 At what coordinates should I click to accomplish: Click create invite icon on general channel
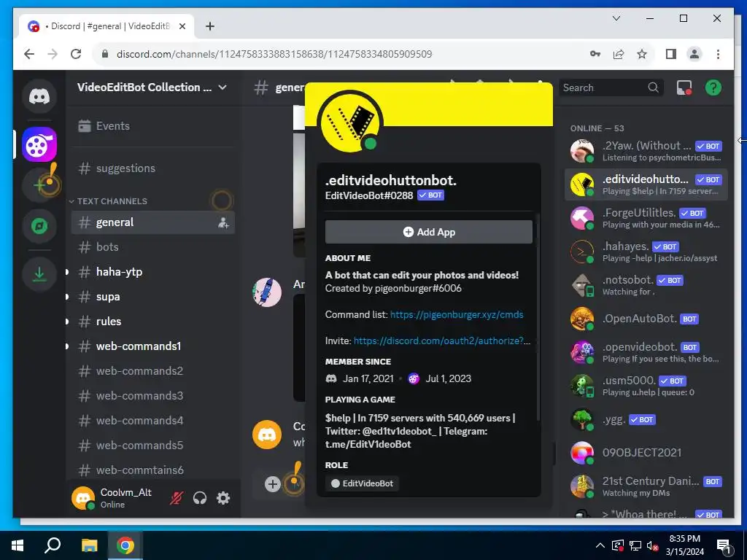click(223, 222)
